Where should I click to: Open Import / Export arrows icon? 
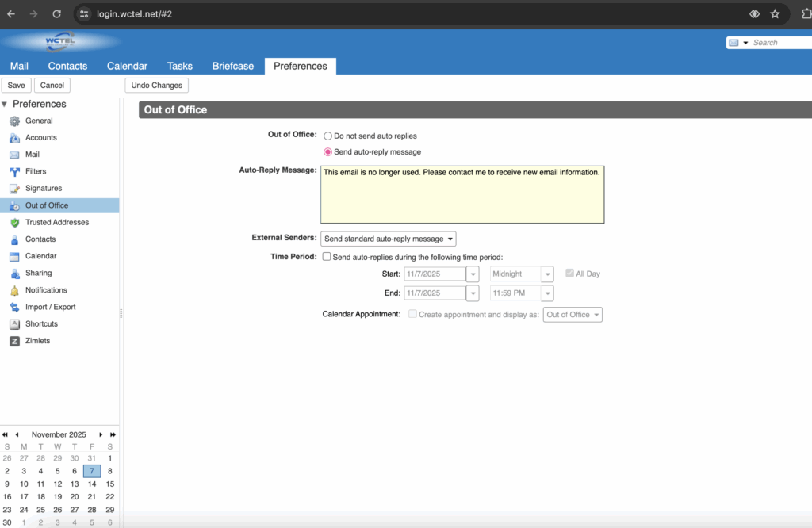point(14,308)
